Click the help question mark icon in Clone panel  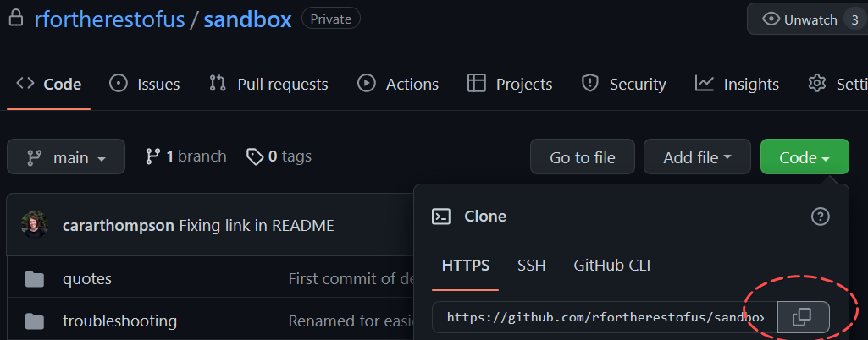(820, 217)
